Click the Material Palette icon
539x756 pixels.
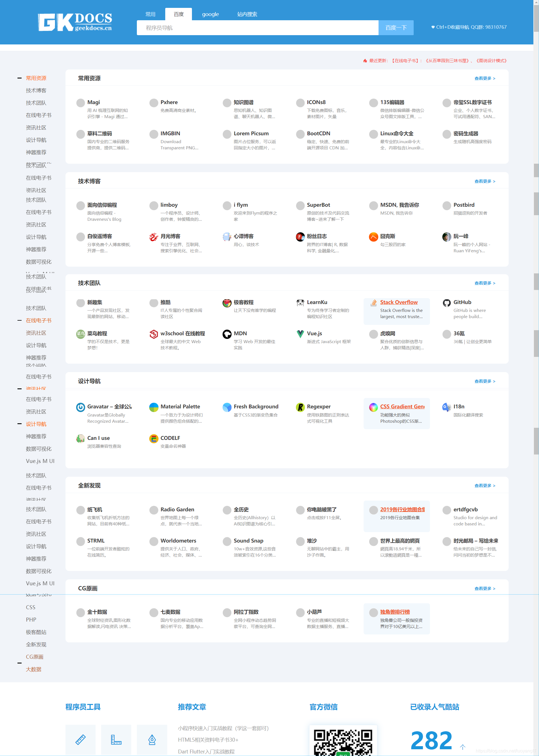154,407
